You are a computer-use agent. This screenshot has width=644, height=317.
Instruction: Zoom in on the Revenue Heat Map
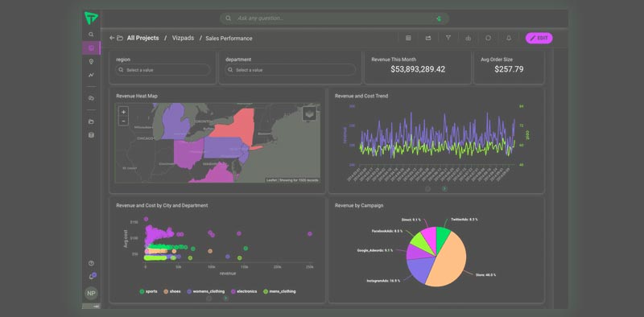(124, 112)
